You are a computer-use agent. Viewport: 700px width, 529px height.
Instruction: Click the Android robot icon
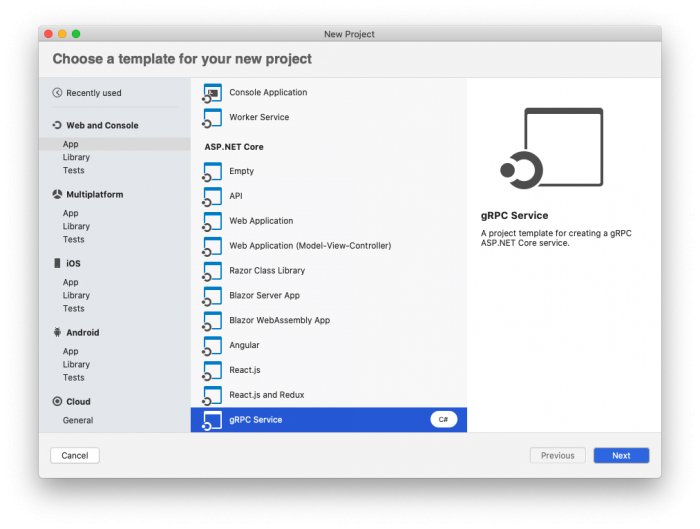(57, 333)
